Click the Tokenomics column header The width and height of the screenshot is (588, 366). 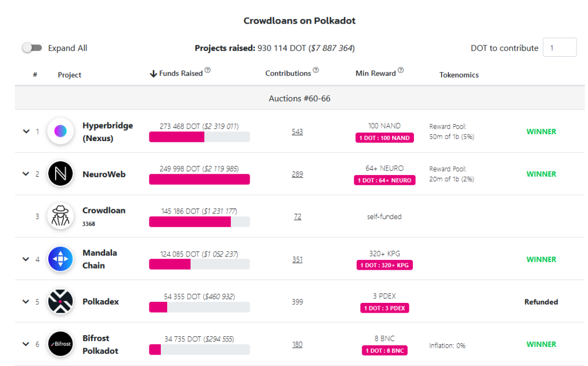(459, 75)
